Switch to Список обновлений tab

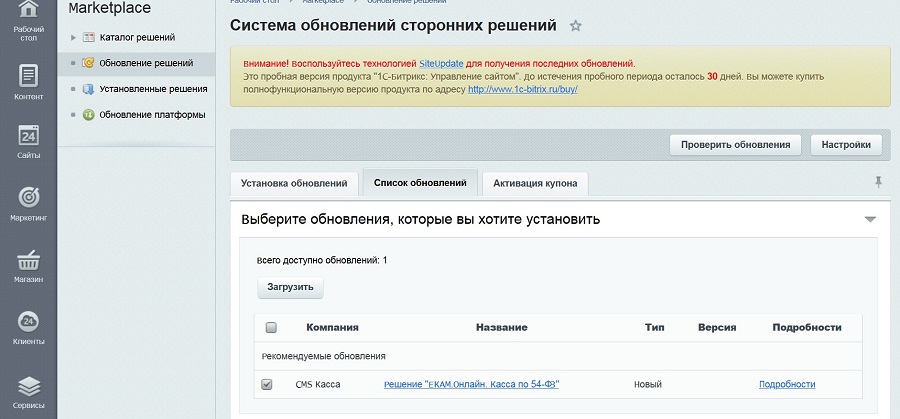420,183
